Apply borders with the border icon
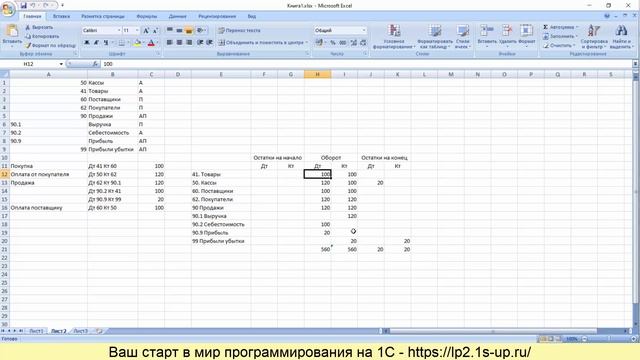Screen dimensions: 640x360 [122, 42]
